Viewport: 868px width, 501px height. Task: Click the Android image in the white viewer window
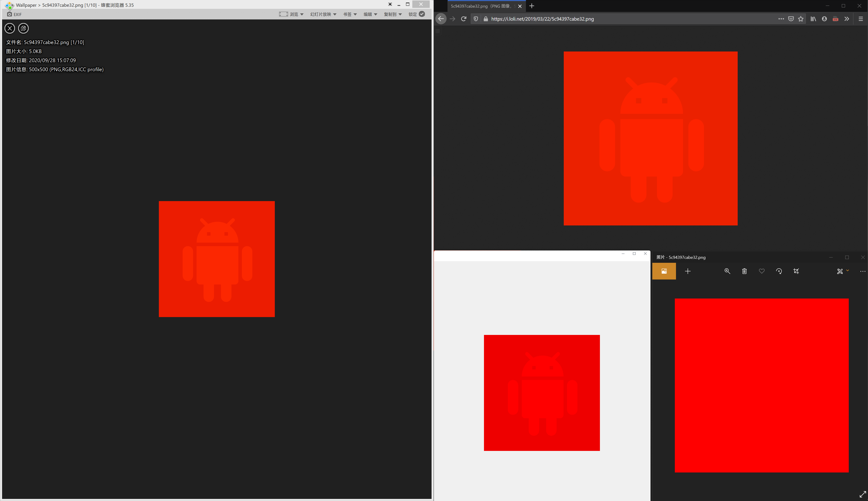pyautogui.click(x=542, y=393)
